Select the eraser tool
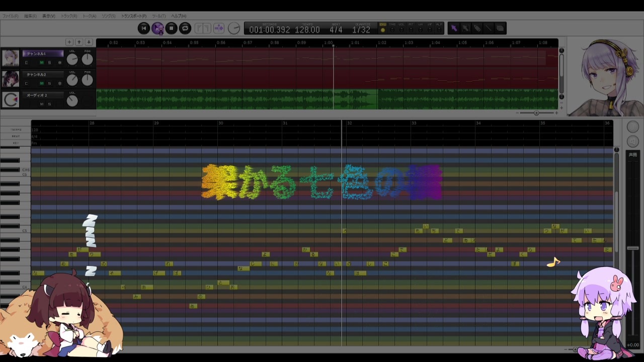The height and width of the screenshot is (362, 644). (500, 28)
